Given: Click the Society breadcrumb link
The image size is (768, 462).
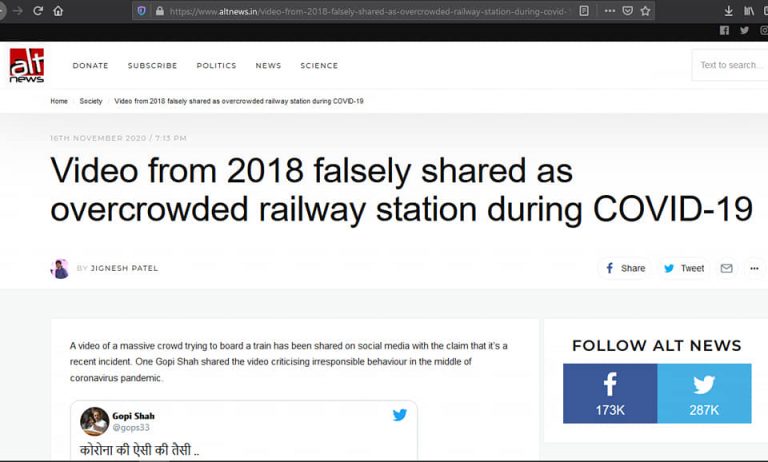Looking at the screenshot, I should coord(91,101).
